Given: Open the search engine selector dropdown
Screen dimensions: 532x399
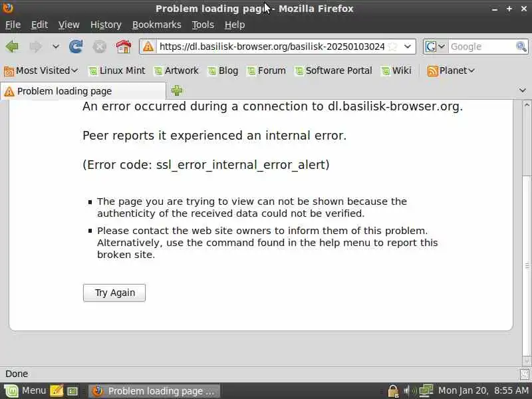Looking at the screenshot, I should coord(436,47).
